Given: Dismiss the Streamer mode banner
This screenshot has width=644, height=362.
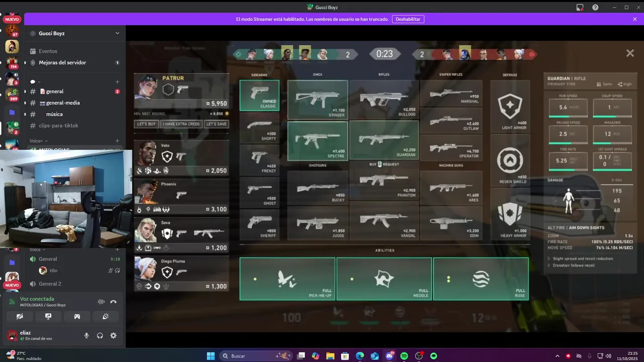Looking at the screenshot, I should pos(635,19).
